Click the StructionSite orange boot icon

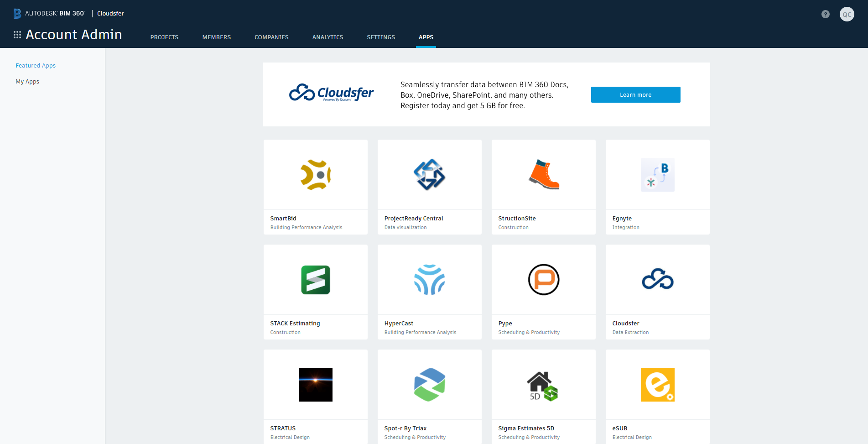(544, 175)
